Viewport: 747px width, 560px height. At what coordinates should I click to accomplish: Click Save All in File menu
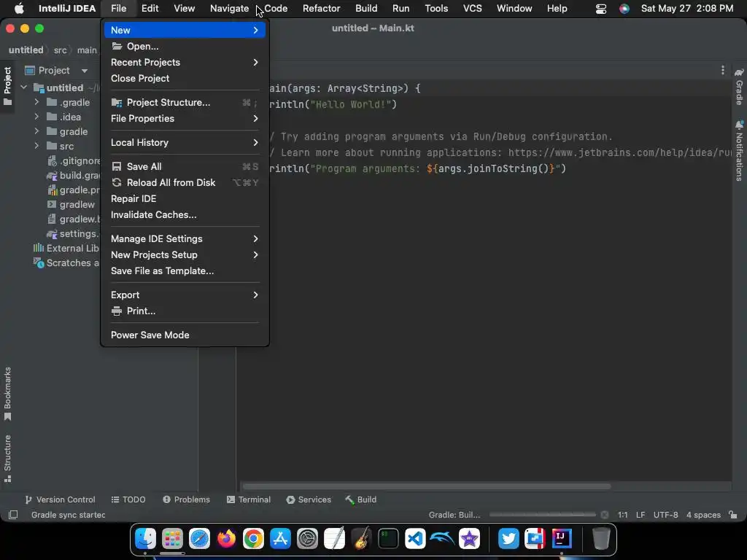point(185,167)
